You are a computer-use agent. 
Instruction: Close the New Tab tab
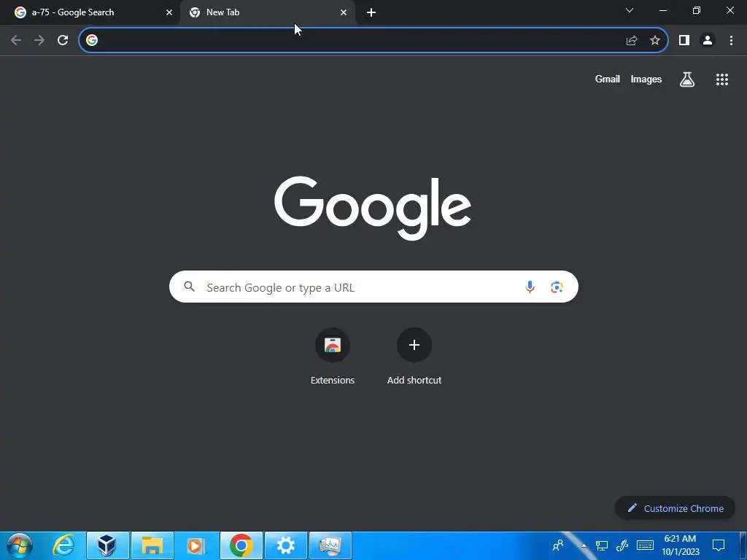coord(344,13)
